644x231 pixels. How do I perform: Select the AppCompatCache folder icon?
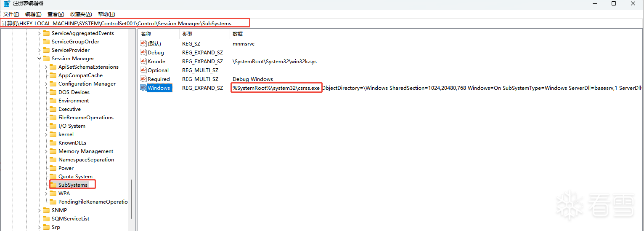pos(53,75)
